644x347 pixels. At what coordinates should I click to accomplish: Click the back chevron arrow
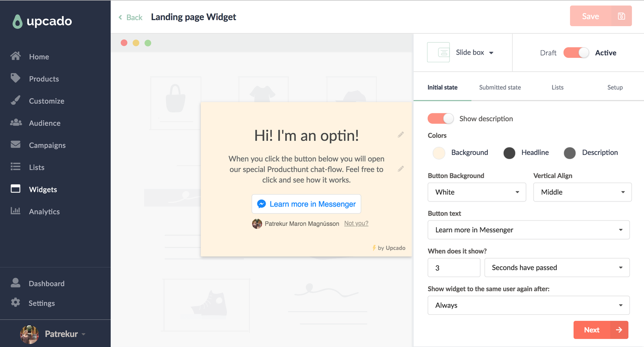(x=120, y=17)
